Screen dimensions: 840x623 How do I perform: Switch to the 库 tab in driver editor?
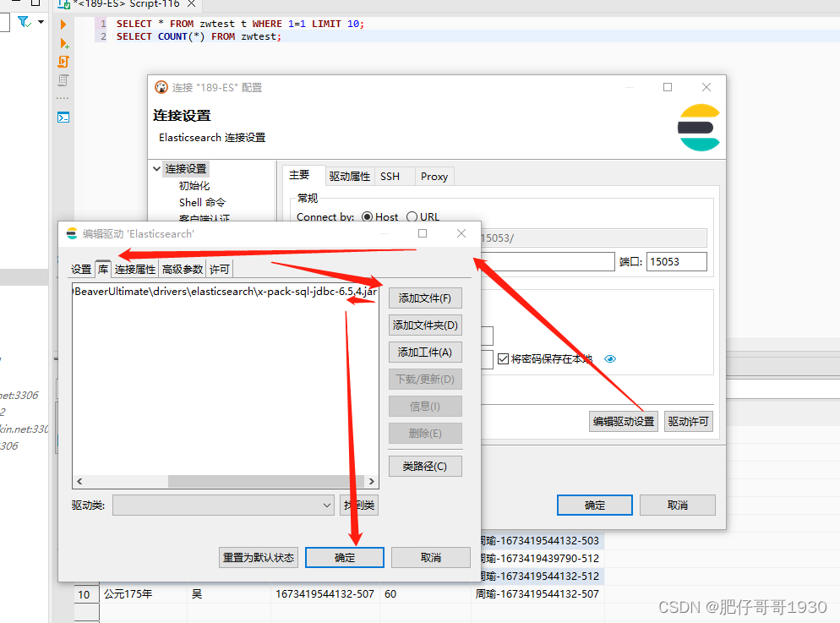click(x=103, y=269)
